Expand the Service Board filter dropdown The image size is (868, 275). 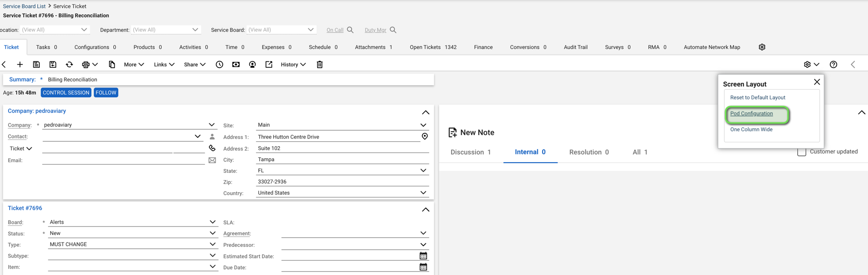(310, 30)
